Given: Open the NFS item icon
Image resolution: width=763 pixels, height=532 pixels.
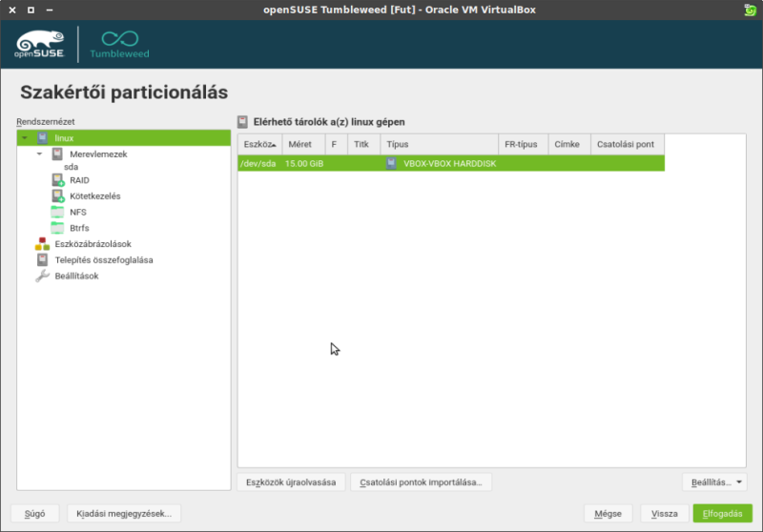Looking at the screenshot, I should (x=56, y=212).
